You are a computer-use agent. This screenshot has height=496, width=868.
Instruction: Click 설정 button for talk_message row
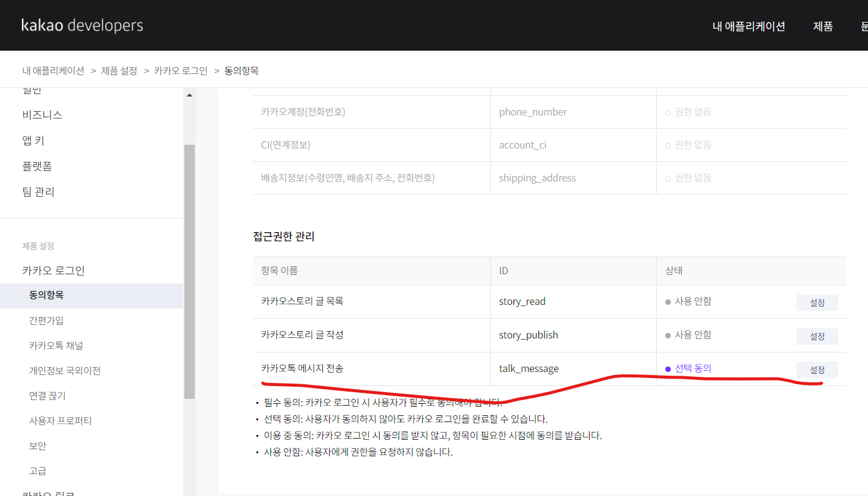(817, 370)
